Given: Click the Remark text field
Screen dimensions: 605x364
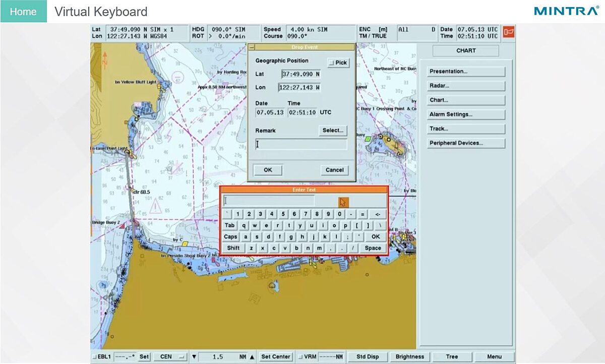Looking at the screenshot, I should coord(301,145).
